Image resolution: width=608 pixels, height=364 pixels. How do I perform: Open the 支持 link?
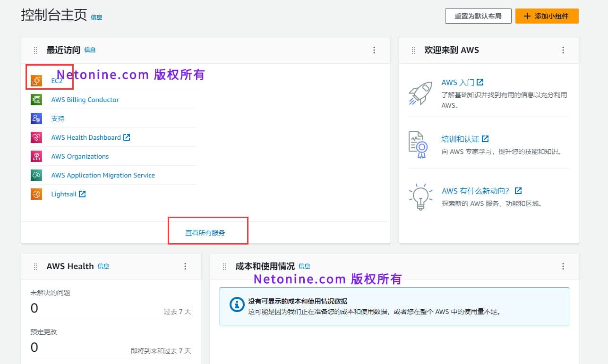point(58,119)
